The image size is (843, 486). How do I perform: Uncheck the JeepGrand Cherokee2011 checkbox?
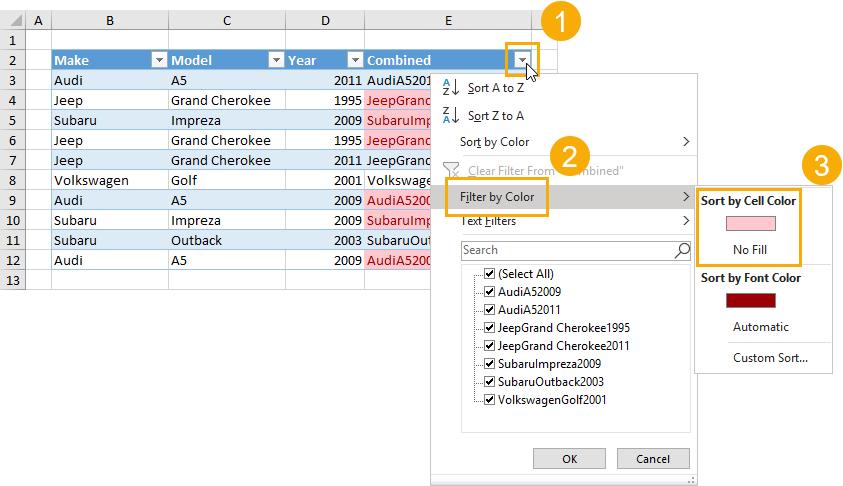click(489, 346)
